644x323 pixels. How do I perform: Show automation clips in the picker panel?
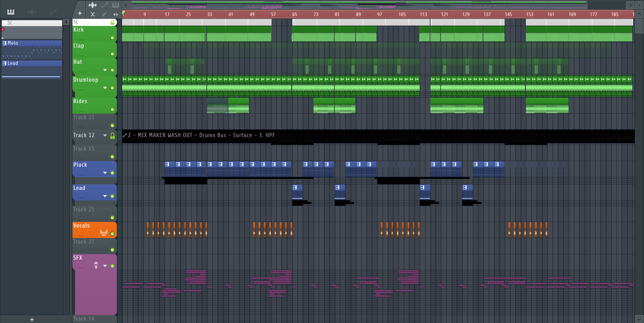point(53,12)
